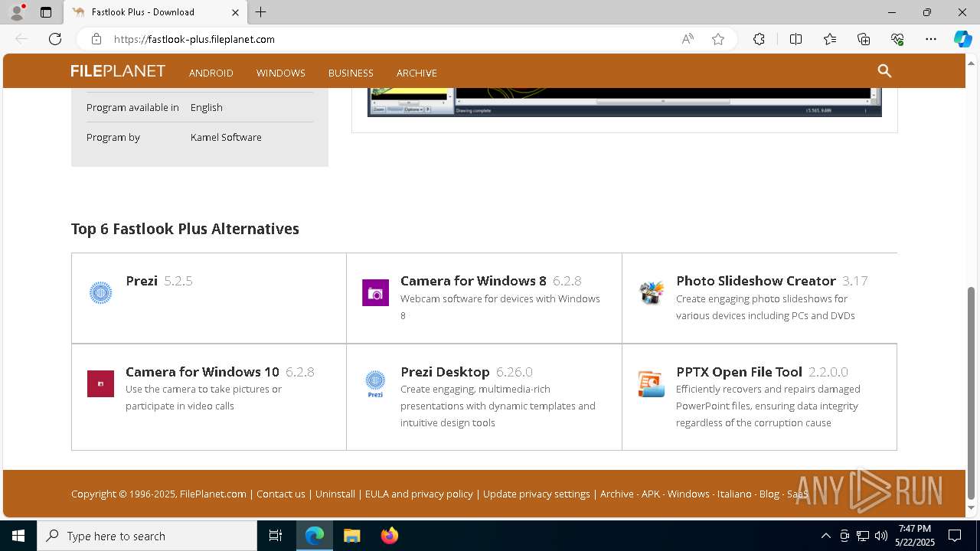Click the browser address bar URL

194,39
